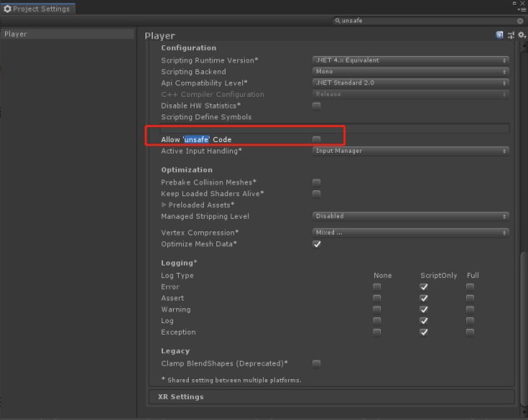Set Error log type to Full
This screenshot has width=528, height=420.
(470, 286)
